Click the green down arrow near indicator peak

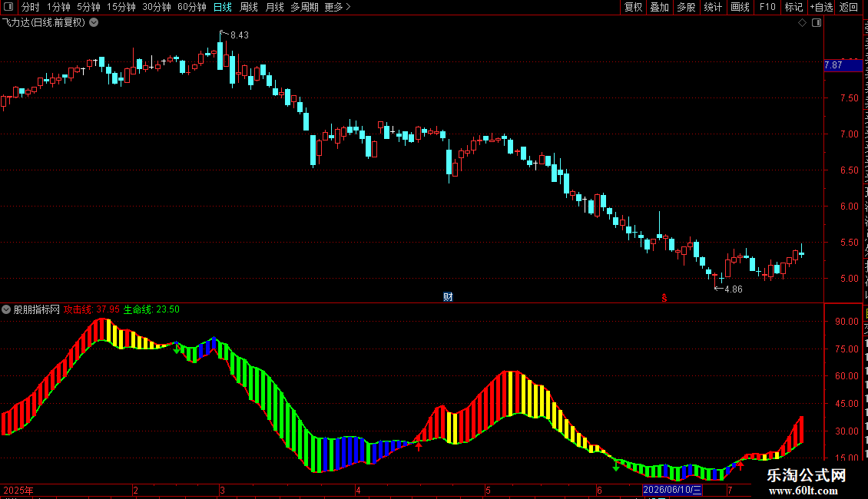(x=177, y=349)
